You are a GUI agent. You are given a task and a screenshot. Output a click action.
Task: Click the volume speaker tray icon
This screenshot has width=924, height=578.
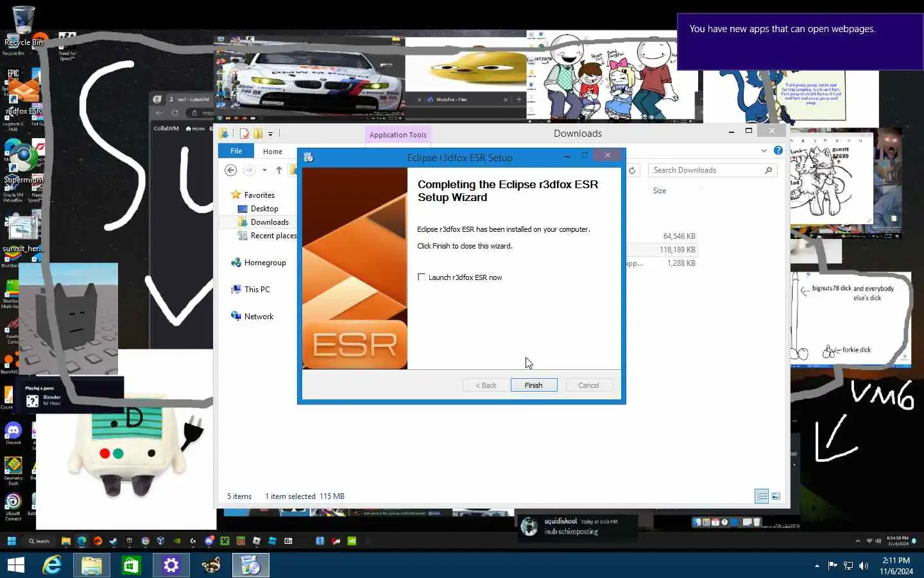(x=864, y=566)
